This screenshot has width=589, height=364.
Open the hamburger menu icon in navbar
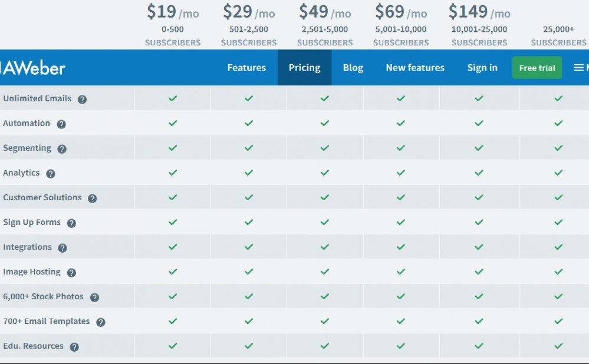pos(578,68)
